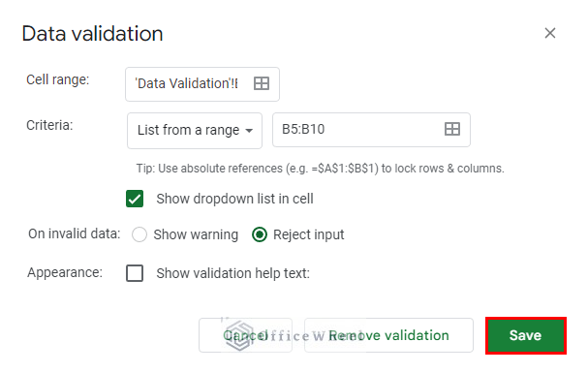This screenshot has width=588, height=373.
Task: Click the 'Reject input' label text
Action: click(x=309, y=234)
